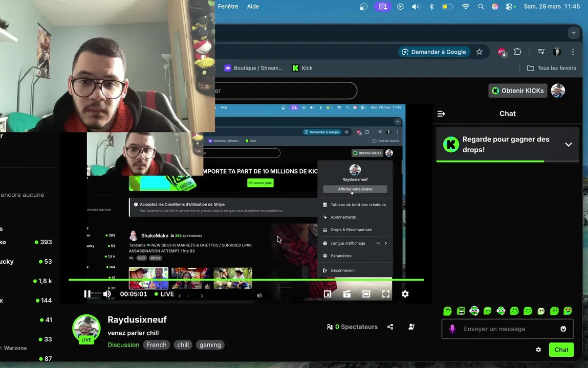The height and width of the screenshot is (368, 588).
Task: Jump to LIVE in the player
Action: [164, 294]
